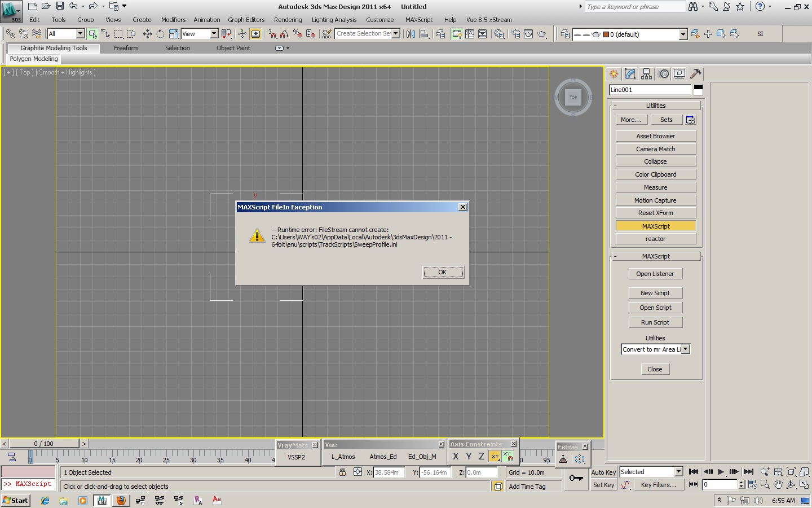Click the Open Listener button

pos(655,274)
